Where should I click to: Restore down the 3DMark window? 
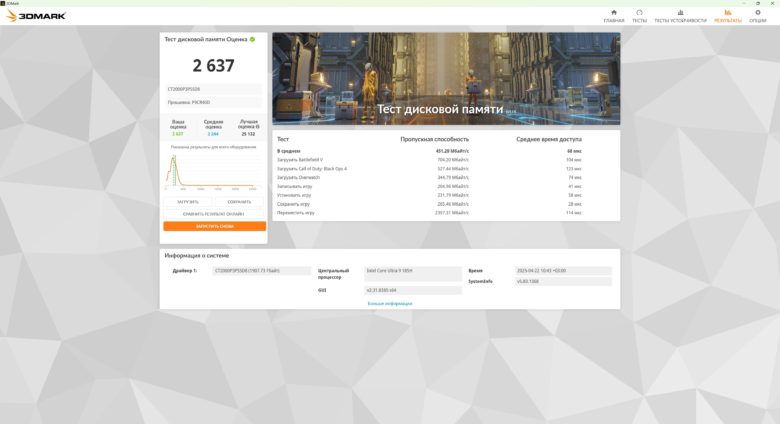[759, 3]
